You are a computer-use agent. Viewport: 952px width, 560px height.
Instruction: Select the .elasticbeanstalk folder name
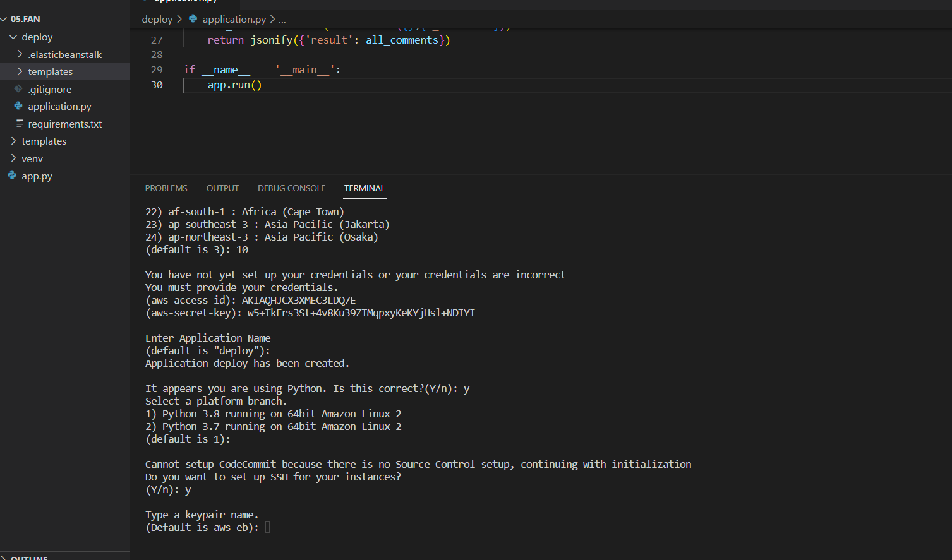(64, 54)
